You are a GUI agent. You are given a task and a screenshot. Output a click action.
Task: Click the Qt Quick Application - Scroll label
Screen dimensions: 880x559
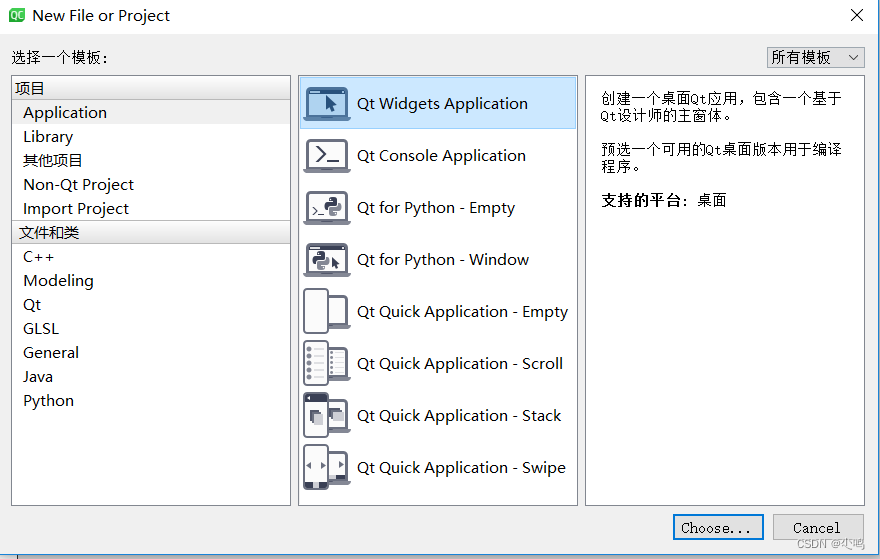[x=460, y=364]
